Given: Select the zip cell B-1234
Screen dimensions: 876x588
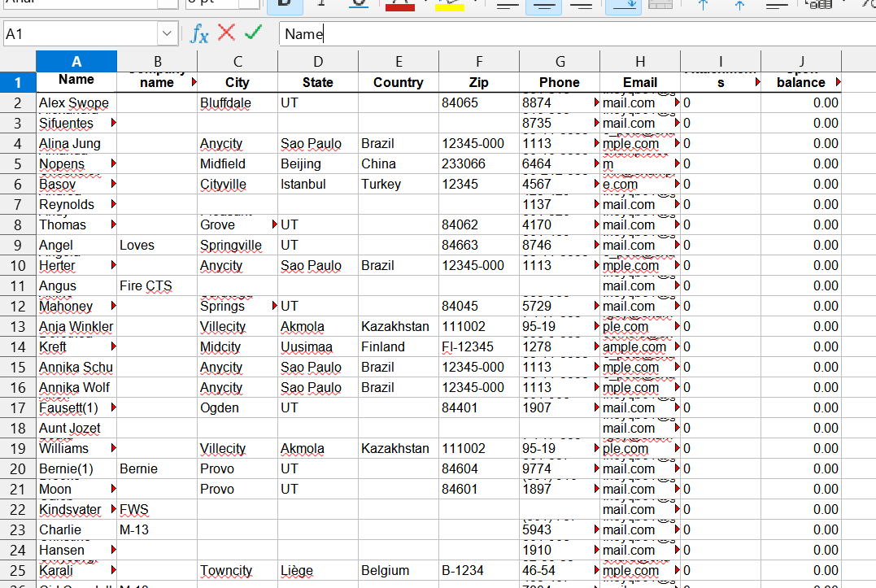Looking at the screenshot, I should pos(479,571).
